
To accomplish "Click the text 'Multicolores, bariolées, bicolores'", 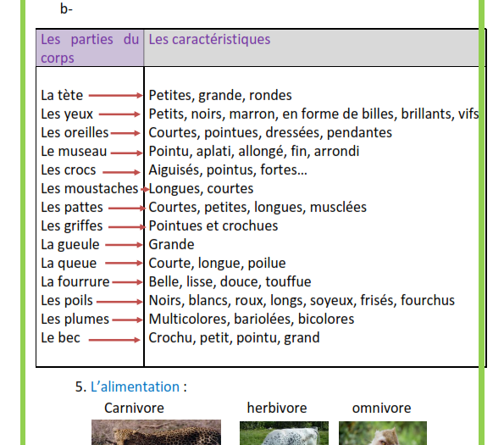I will [x=252, y=320].
